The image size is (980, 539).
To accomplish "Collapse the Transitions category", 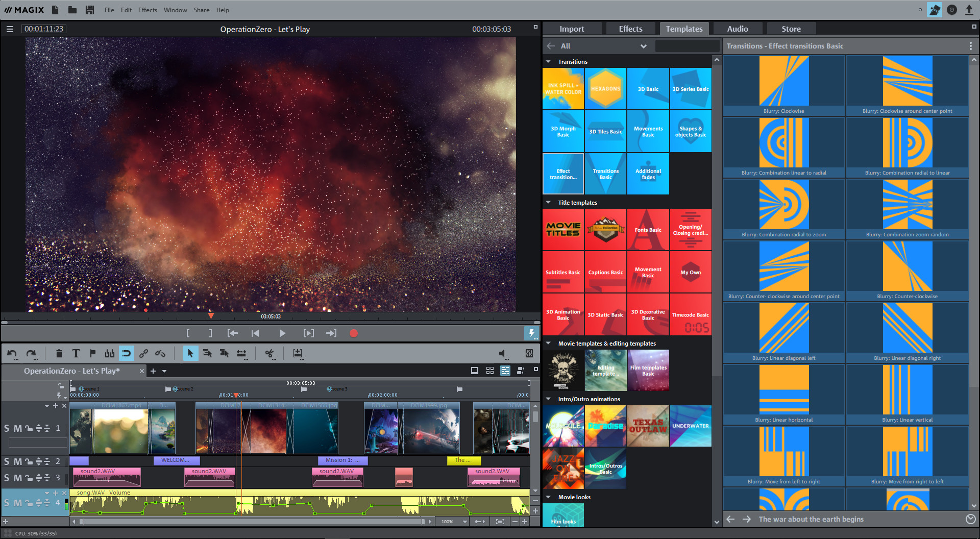I will (x=548, y=61).
